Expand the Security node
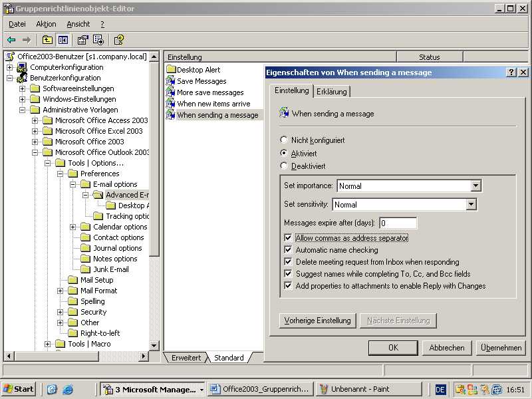This screenshot has height=399, width=532. (x=61, y=312)
